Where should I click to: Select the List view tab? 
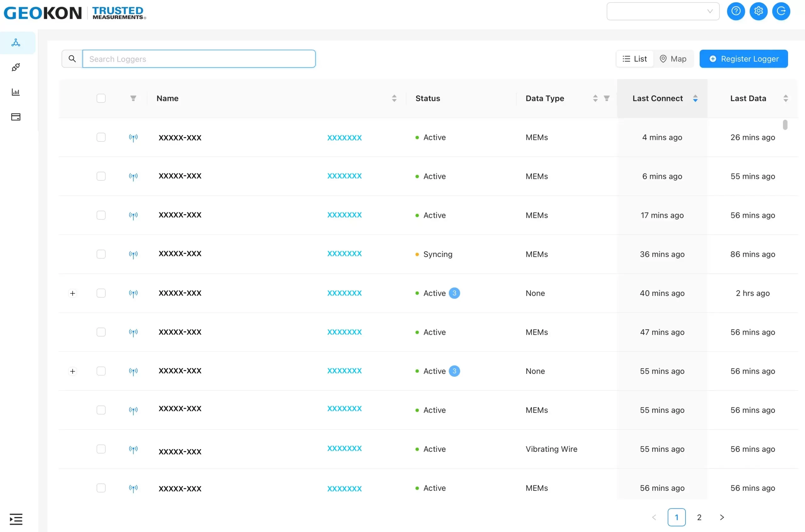click(635, 59)
